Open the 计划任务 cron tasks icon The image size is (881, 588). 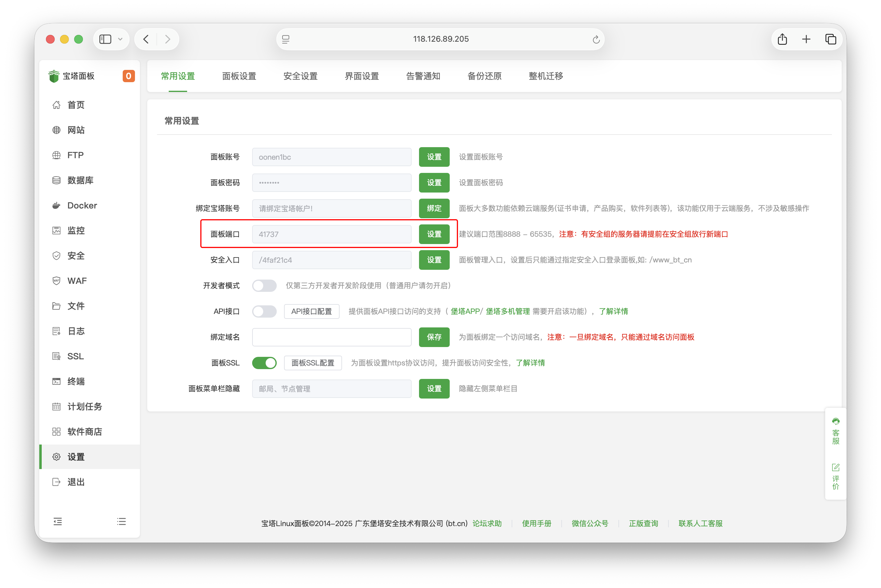(84, 406)
